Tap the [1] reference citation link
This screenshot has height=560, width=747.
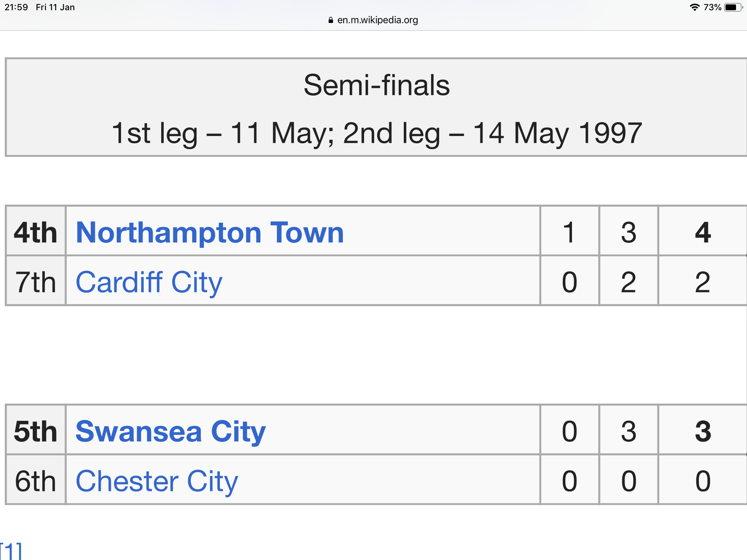tap(11, 551)
